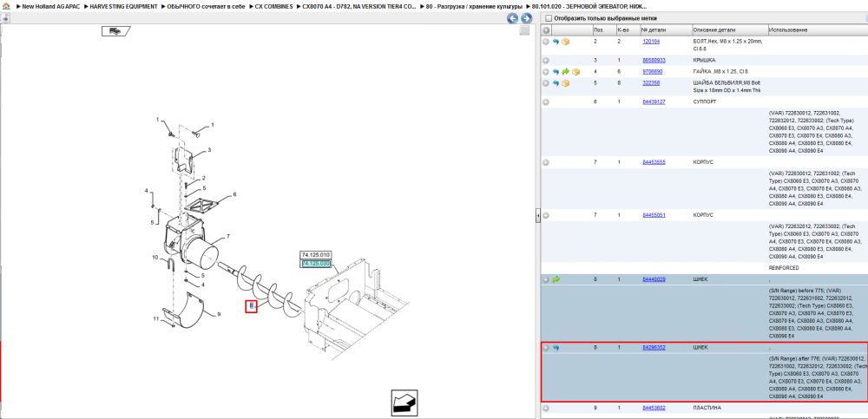This screenshot has height=419, width=868.
Task: Select callout 7 on the housing
Action: 227,237
